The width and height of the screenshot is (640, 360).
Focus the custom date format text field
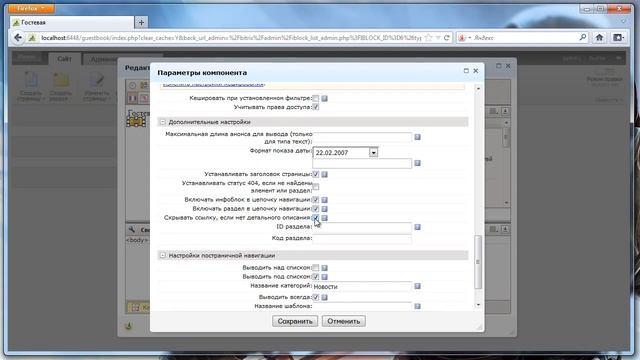362,163
